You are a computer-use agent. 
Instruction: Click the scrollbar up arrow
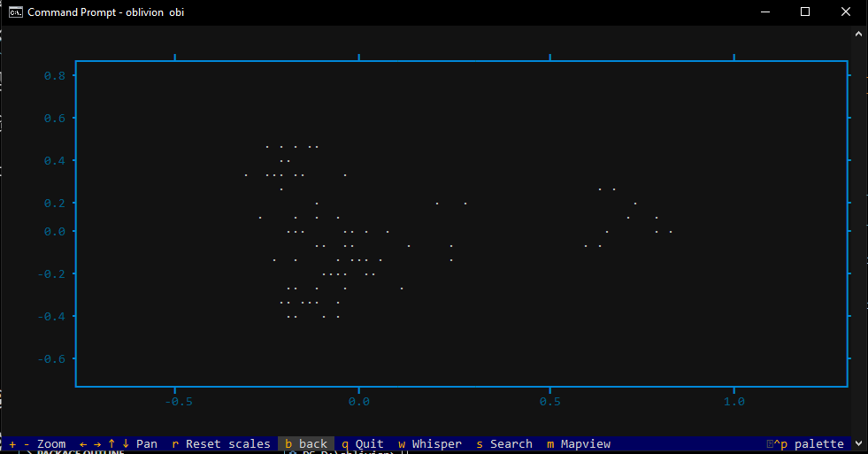(858, 34)
